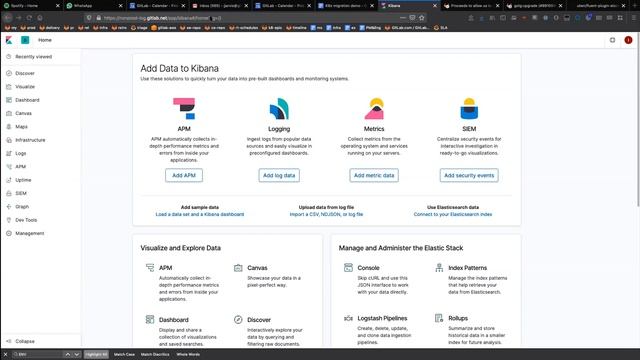This screenshot has height=360, width=640.
Task: Click the find-in-page search field
Action: [37, 354]
